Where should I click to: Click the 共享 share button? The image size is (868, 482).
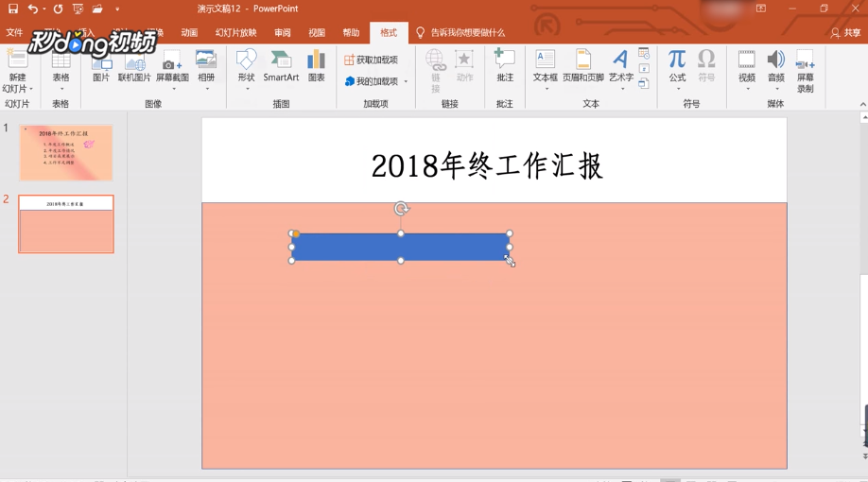846,33
